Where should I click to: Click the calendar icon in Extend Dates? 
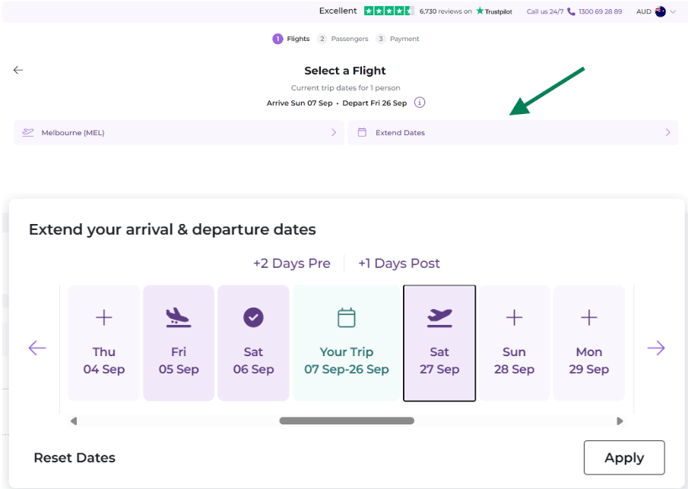pyautogui.click(x=362, y=133)
